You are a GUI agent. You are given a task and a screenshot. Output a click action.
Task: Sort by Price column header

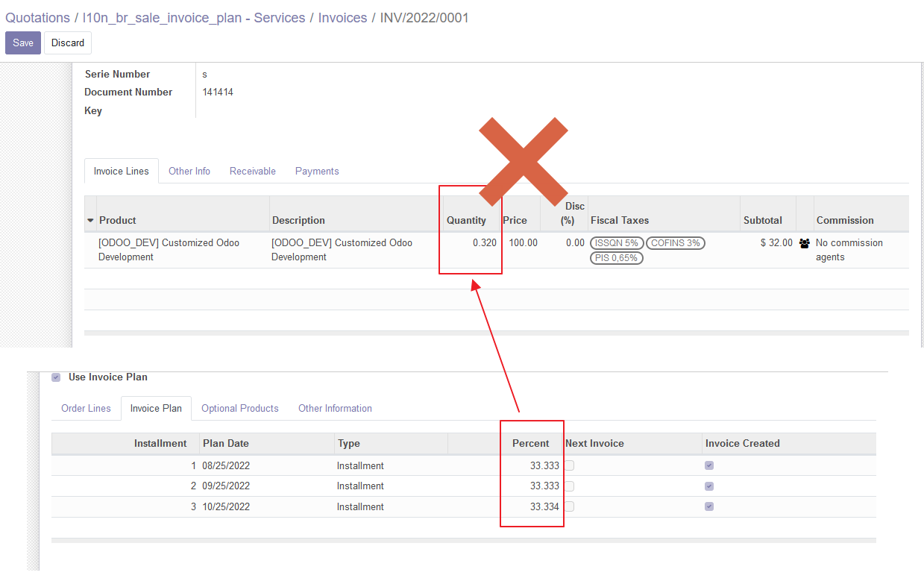tap(515, 220)
